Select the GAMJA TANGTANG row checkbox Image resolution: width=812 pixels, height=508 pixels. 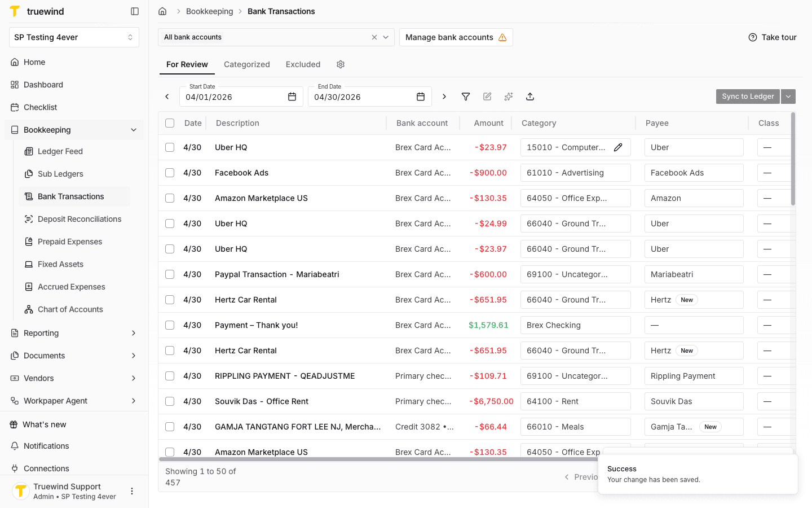[x=170, y=427]
